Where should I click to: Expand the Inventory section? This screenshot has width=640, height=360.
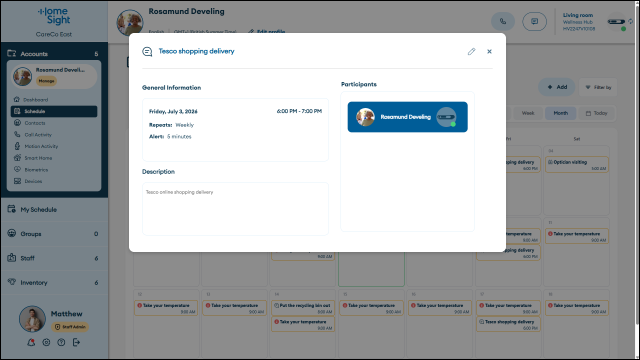54,282
